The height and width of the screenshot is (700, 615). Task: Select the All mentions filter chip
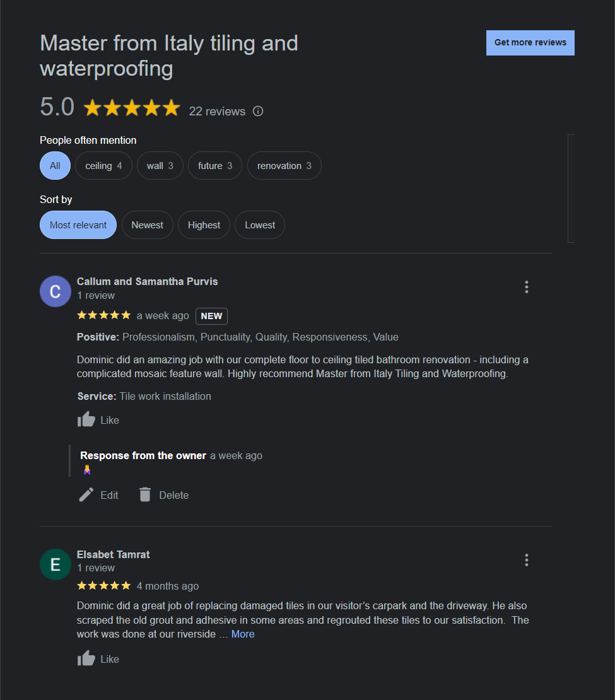point(55,166)
